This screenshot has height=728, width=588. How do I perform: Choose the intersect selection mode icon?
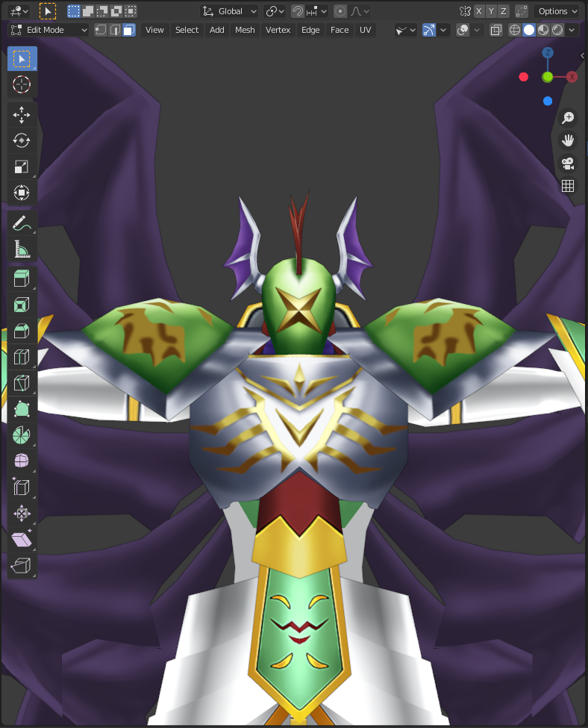[x=131, y=11]
